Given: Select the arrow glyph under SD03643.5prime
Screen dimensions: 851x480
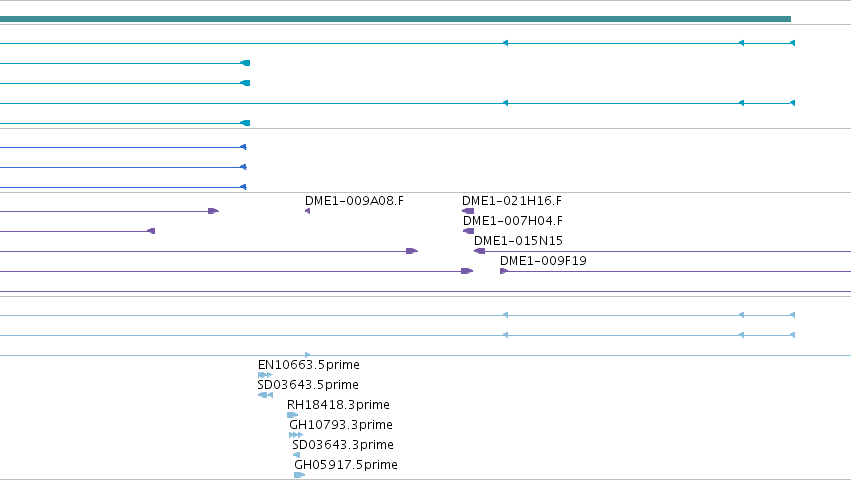Looking at the screenshot, I should pos(265,395).
